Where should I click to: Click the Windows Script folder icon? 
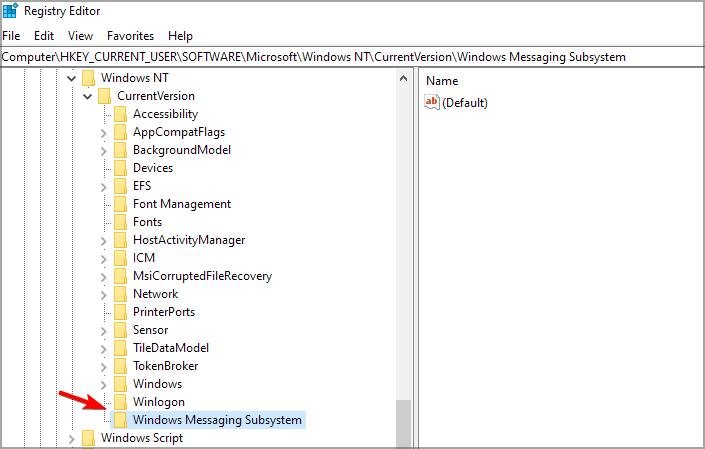tap(89, 438)
